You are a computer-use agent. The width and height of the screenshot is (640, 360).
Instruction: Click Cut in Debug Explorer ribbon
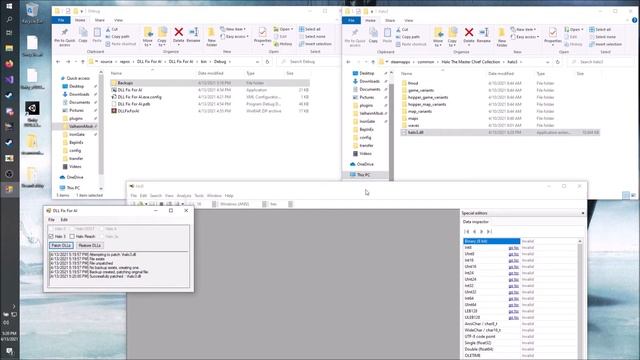coord(112,29)
